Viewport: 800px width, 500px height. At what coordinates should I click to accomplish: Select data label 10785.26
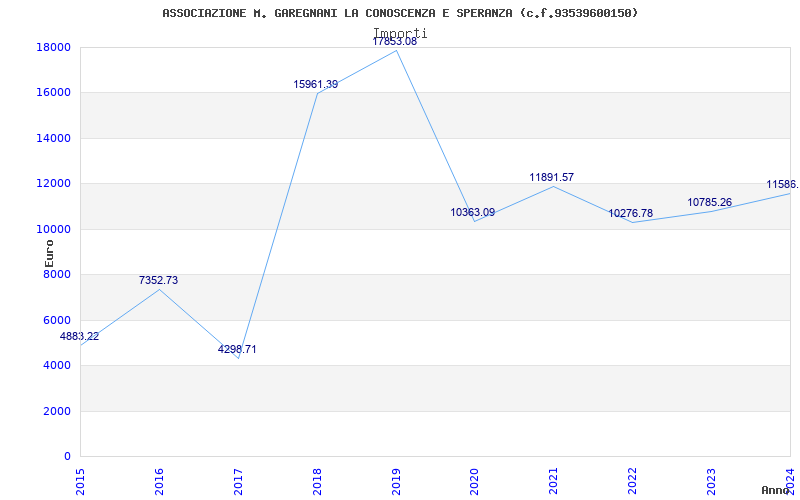(710, 202)
